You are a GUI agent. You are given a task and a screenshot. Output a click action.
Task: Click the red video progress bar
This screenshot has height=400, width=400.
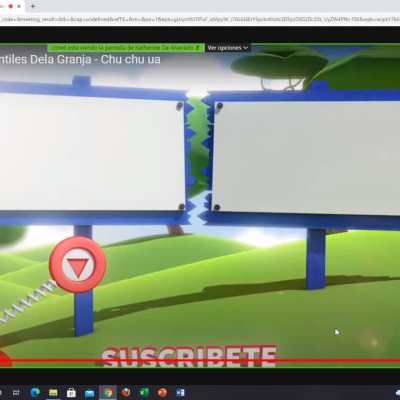click(x=200, y=360)
